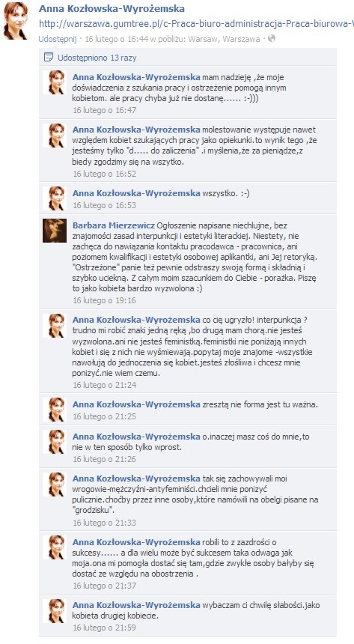
Task: Click the globe privacy icon beside Warszawa
Action: [x=271, y=39]
